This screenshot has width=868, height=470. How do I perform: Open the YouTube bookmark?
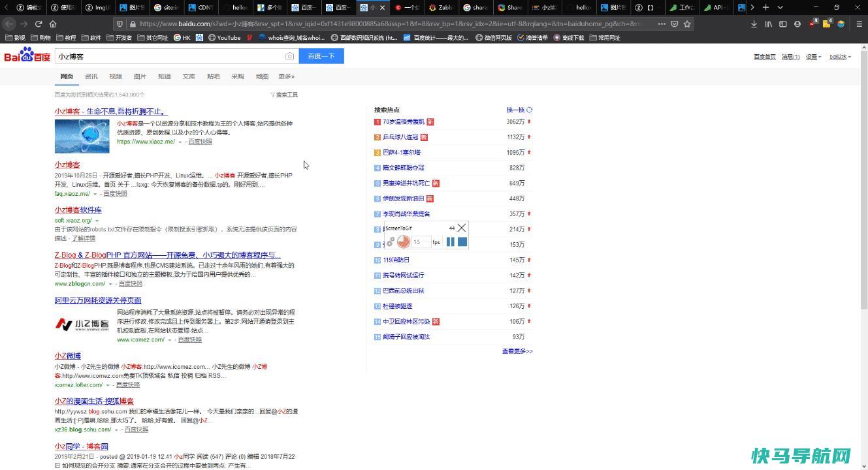pos(225,38)
